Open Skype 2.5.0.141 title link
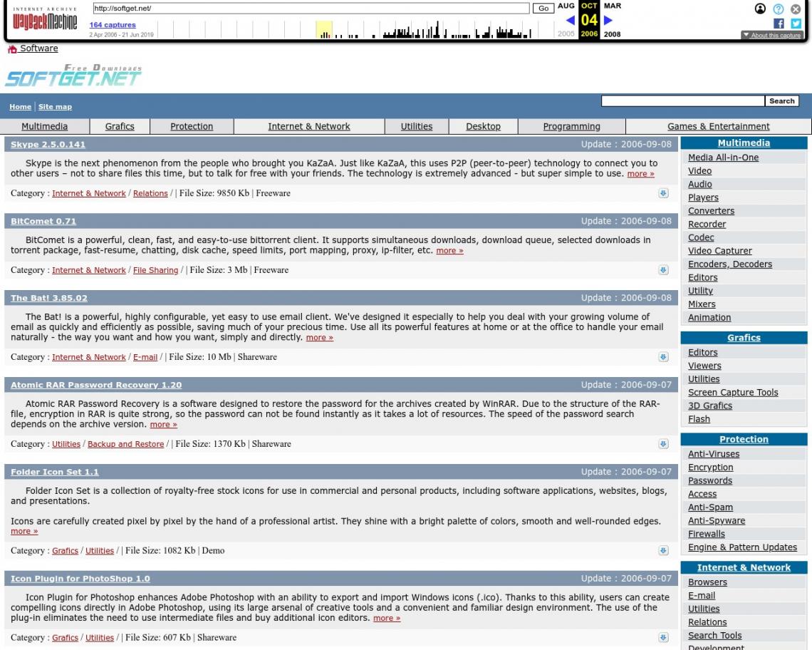Viewport: 812px width, 650px height. 48,145
